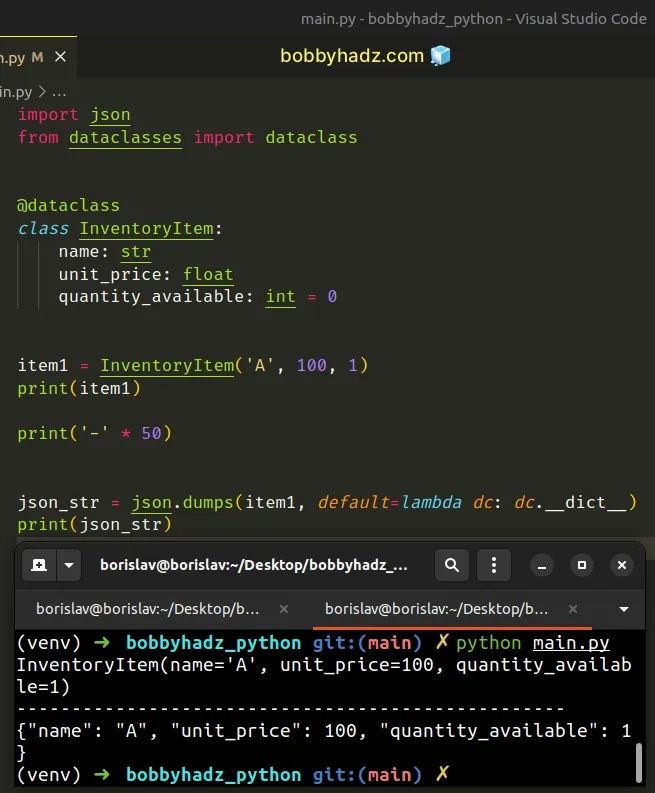Click the 'float' type annotation
Image resolution: width=655 pixels, height=793 pixels.
click(208, 274)
